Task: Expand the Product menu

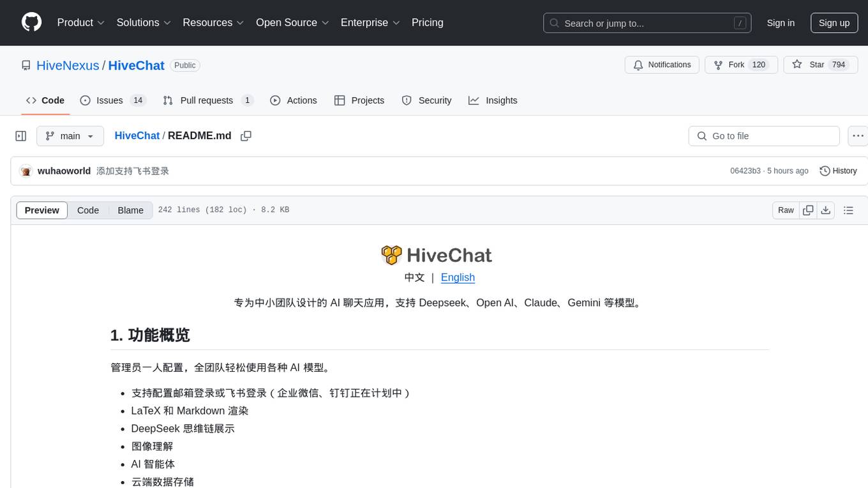Action: coord(81,22)
